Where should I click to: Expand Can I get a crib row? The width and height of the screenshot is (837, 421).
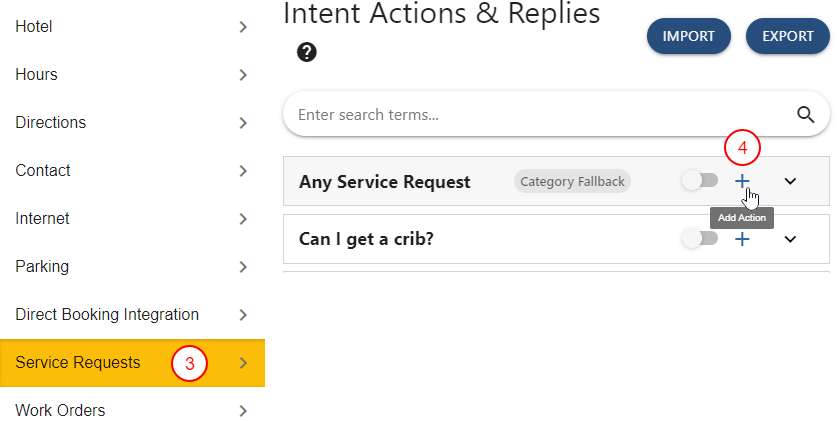[x=790, y=239]
